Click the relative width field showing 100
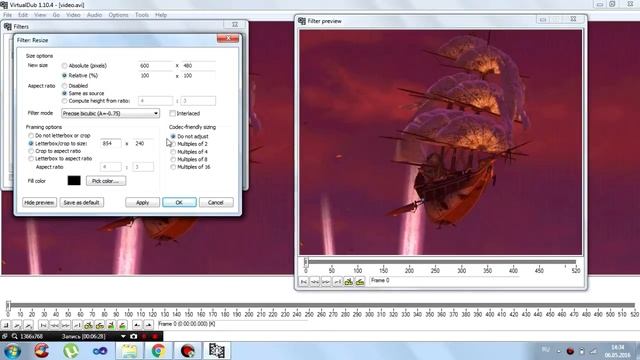Screen dimensions: 640x360 156,76
